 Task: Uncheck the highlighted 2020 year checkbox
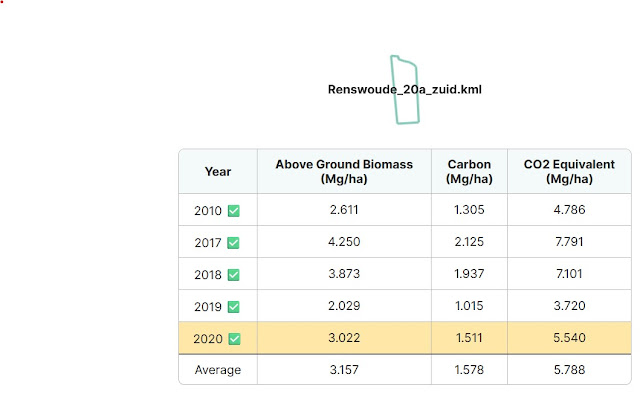(234, 338)
